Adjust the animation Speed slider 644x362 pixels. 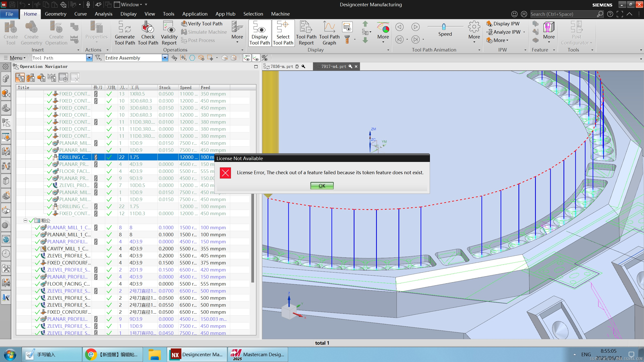point(444,26)
